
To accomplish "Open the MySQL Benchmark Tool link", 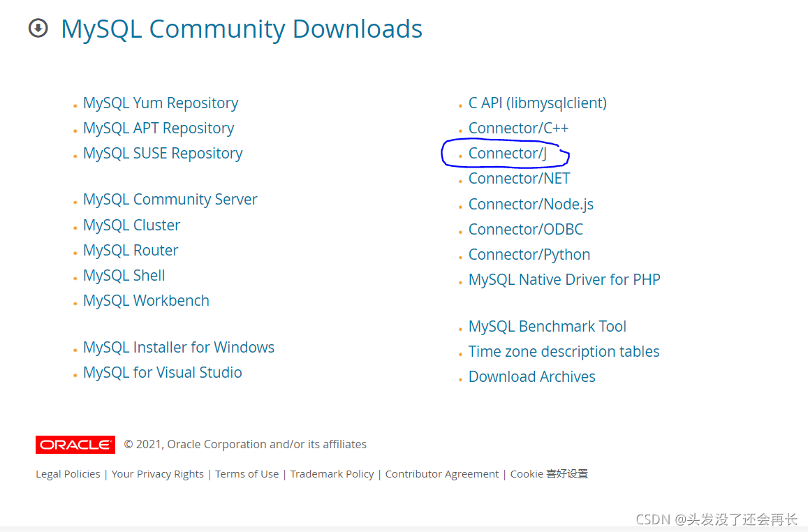I will coord(548,327).
